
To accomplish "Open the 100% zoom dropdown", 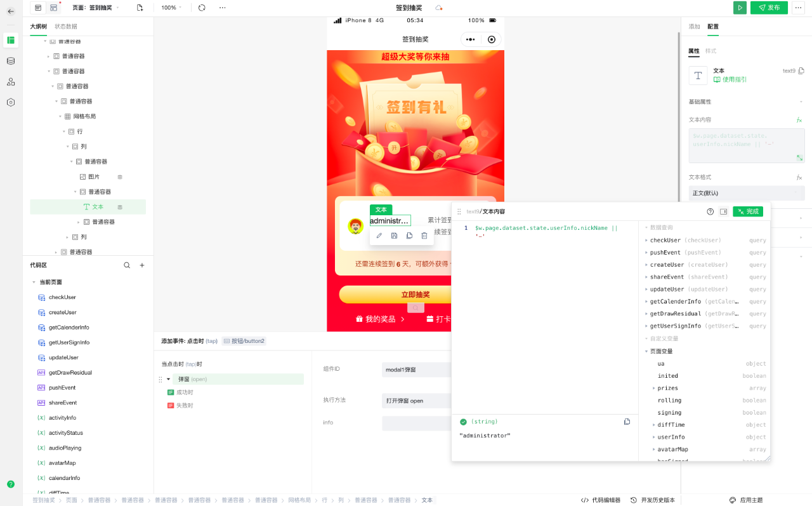I will [x=171, y=8].
